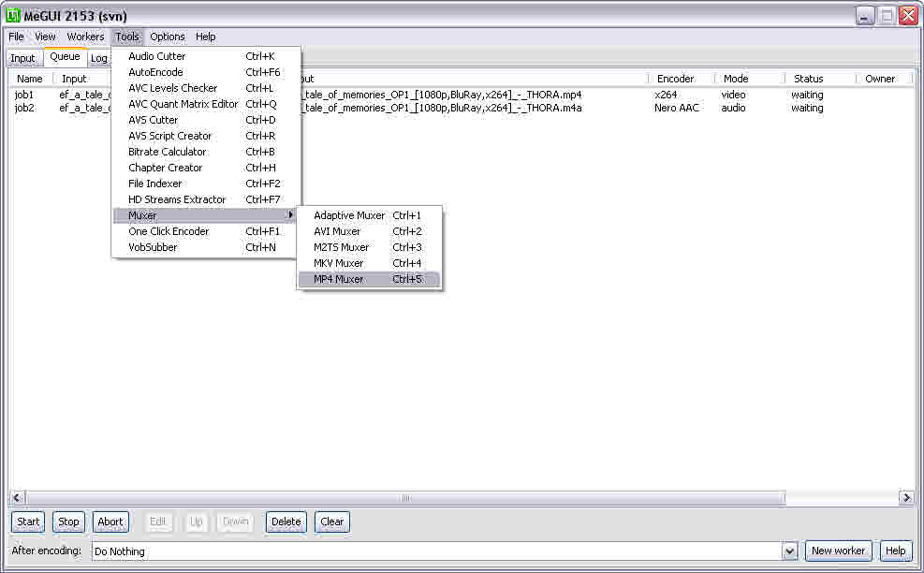
Task: Click the Delete button
Action: (x=286, y=522)
